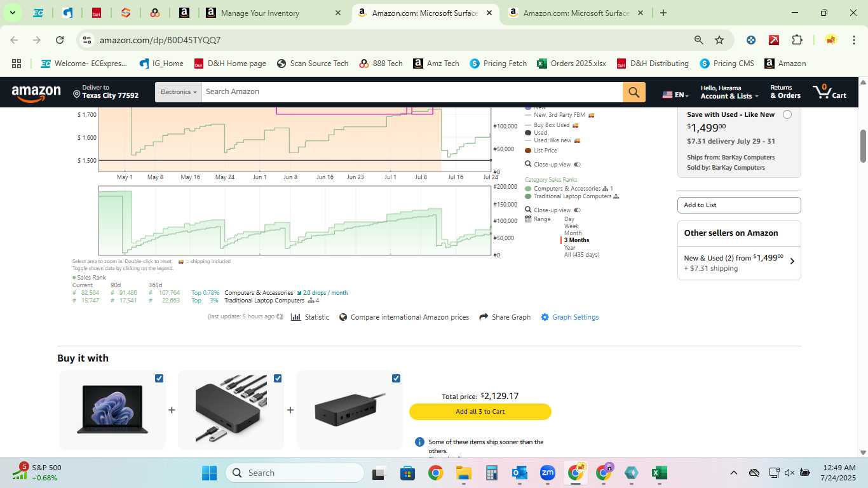Uncheck the Surface laptop bundle checkbox
The width and height of the screenshot is (868, 488).
point(159,378)
